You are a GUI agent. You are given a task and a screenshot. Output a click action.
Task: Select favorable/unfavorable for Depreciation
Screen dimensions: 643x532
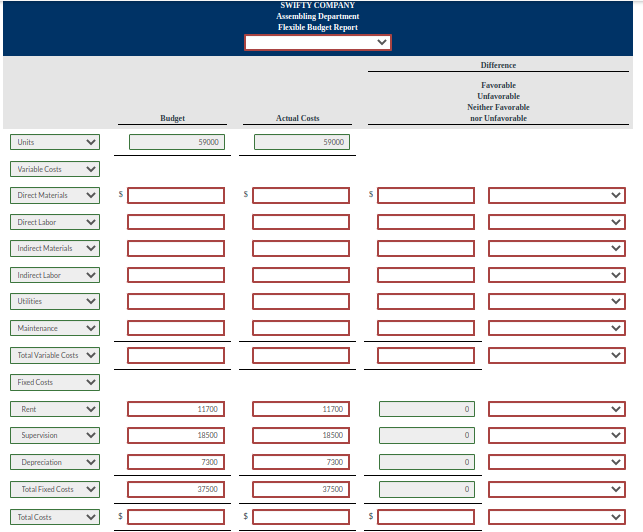[x=556, y=462]
